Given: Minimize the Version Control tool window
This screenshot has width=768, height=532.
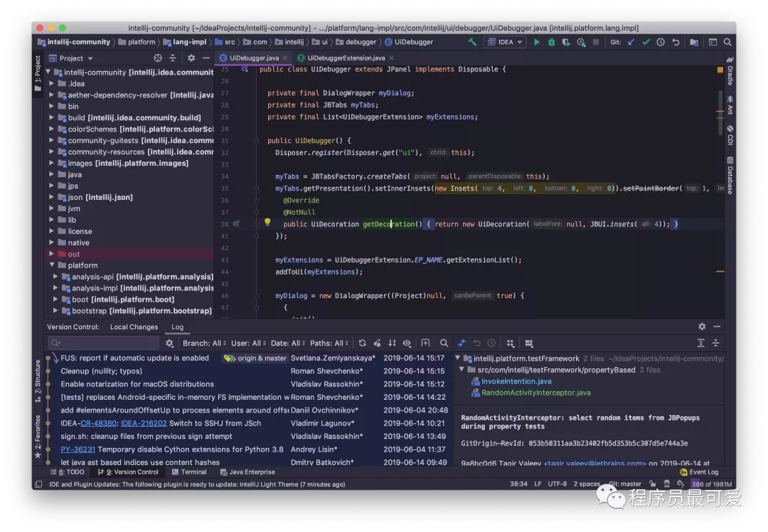Looking at the screenshot, I should 717,326.
